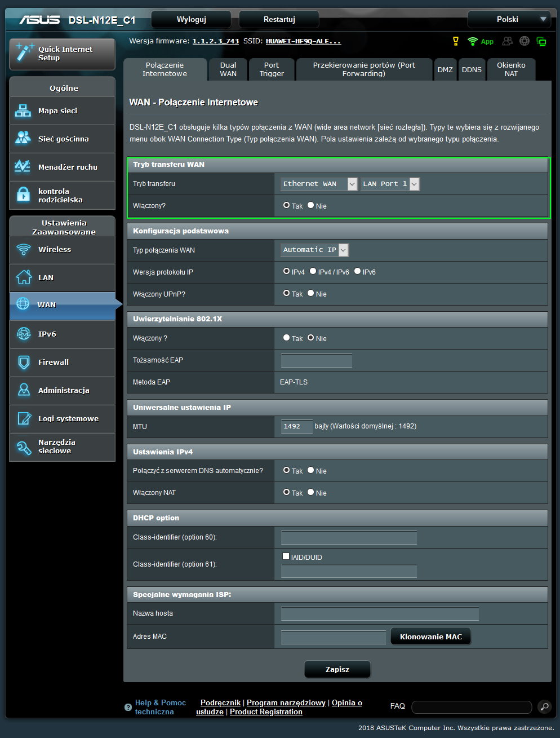Viewport: 560px width, 738px height.
Task: Open the Podręcznik manual link
Action: point(220,702)
